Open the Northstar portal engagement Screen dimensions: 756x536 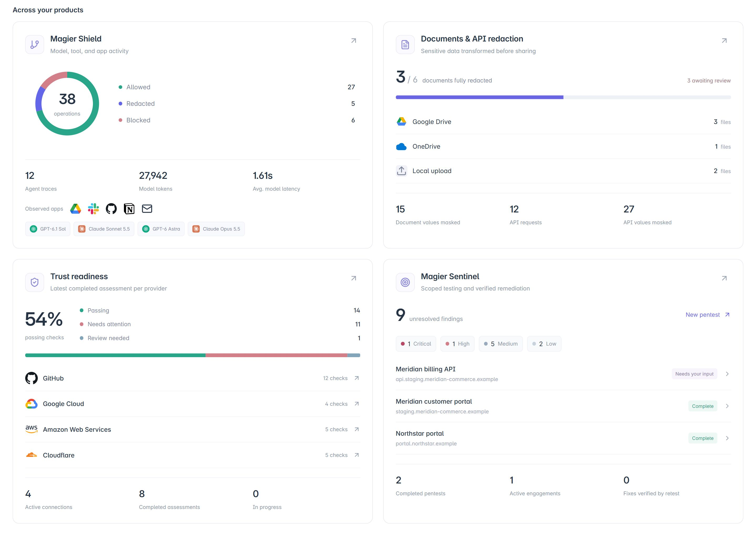coord(563,438)
